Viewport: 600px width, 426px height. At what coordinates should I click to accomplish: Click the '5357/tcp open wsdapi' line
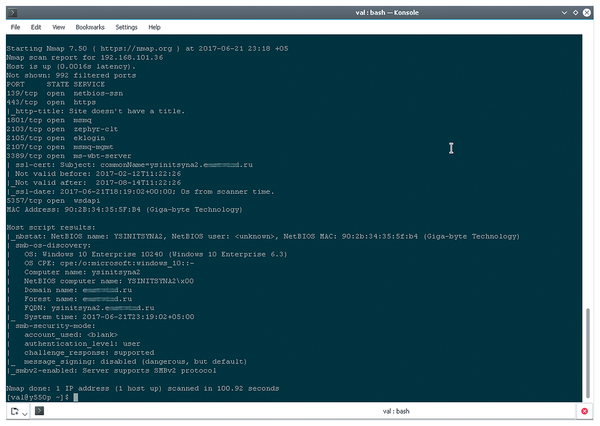(53, 201)
